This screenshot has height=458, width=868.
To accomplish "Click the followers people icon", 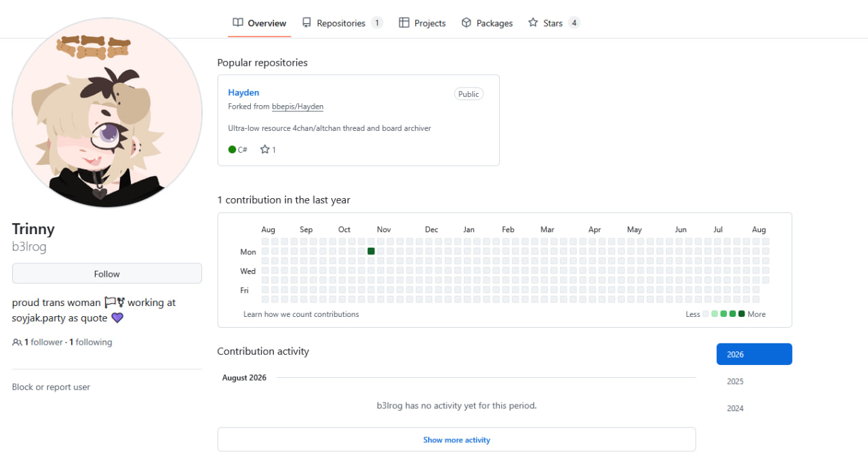I will (17, 343).
